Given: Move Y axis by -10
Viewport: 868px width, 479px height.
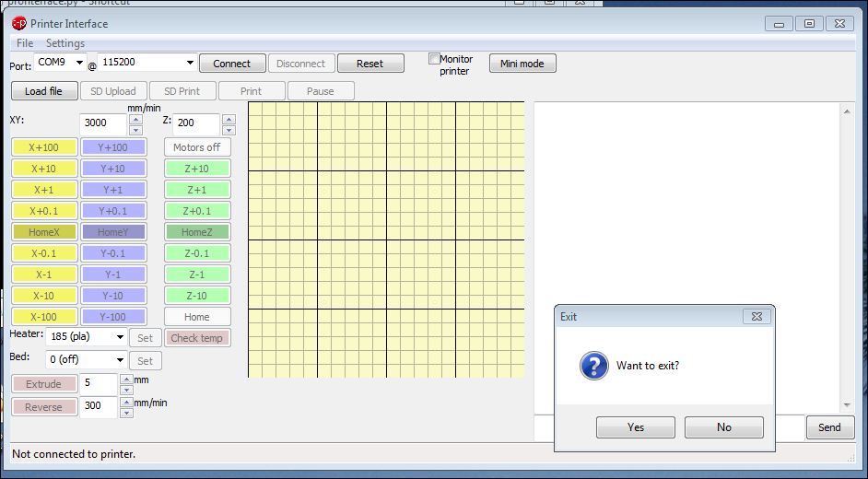Looking at the screenshot, I should click(113, 296).
